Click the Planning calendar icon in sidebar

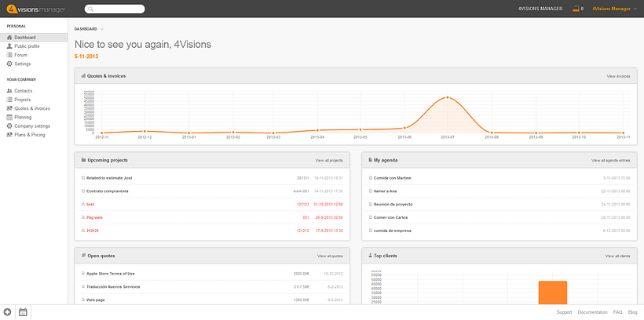pyautogui.click(x=9, y=117)
